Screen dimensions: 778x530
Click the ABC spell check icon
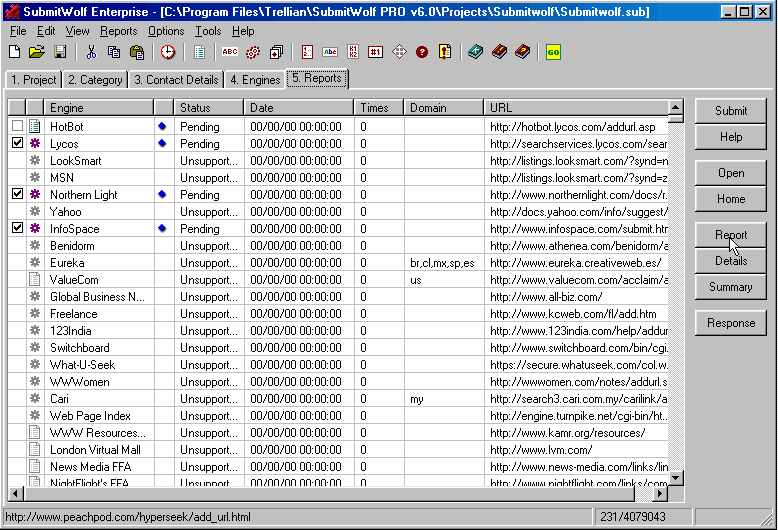(230, 52)
